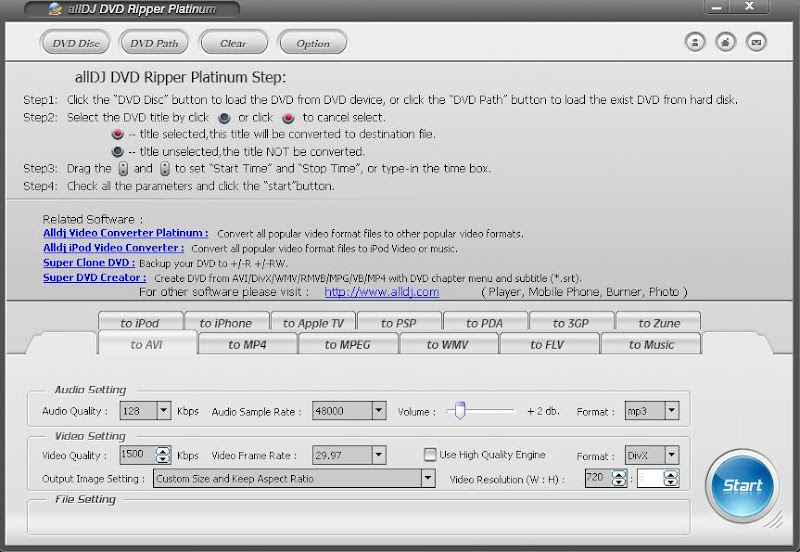This screenshot has height=552, width=800.
Task: Close the allDJ DVD Ripper window
Action: 749,7
